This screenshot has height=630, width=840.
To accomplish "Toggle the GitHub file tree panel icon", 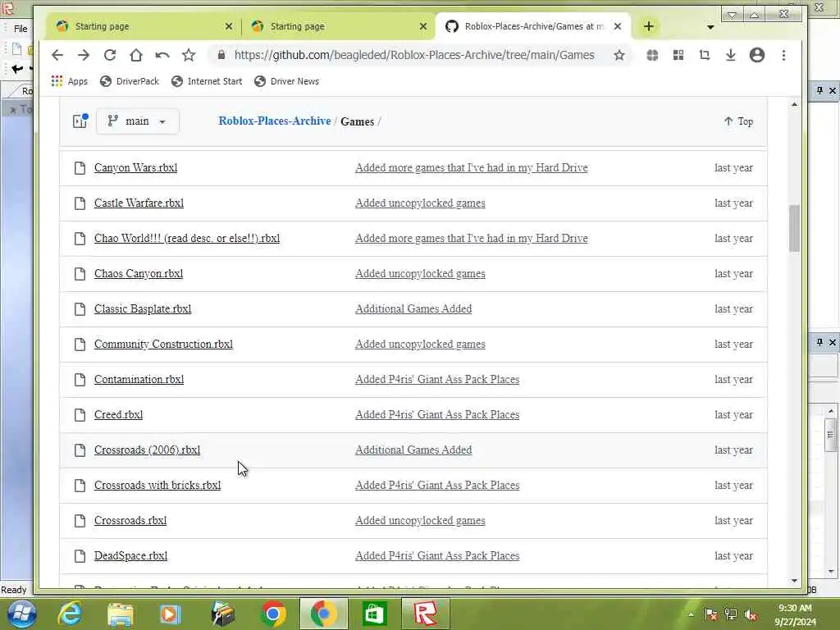I will pyautogui.click(x=80, y=121).
